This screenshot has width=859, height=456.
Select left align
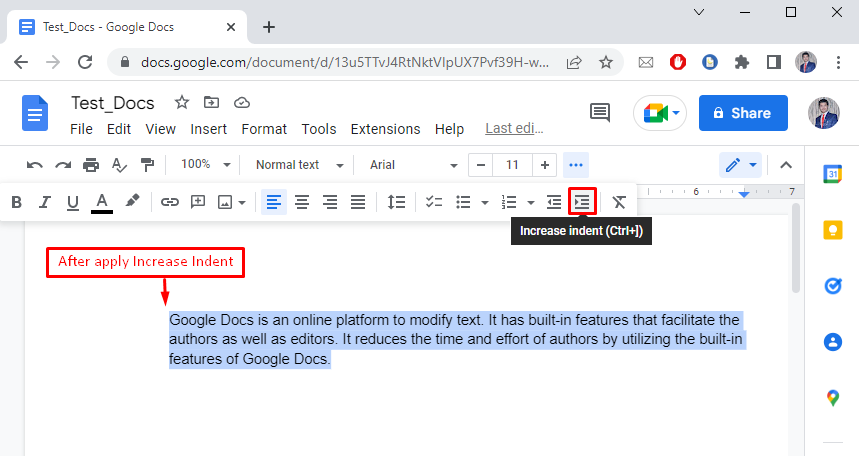273,202
